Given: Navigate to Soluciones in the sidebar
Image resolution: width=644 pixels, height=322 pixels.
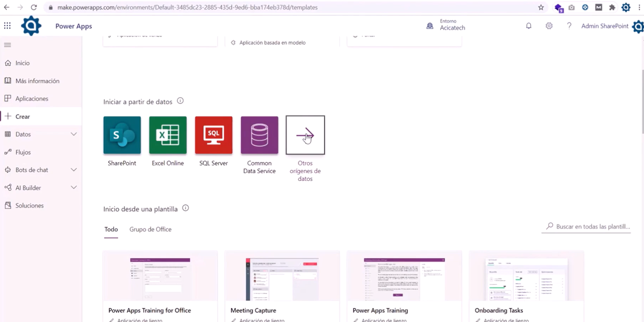Looking at the screenshot, I should [30, 205].
